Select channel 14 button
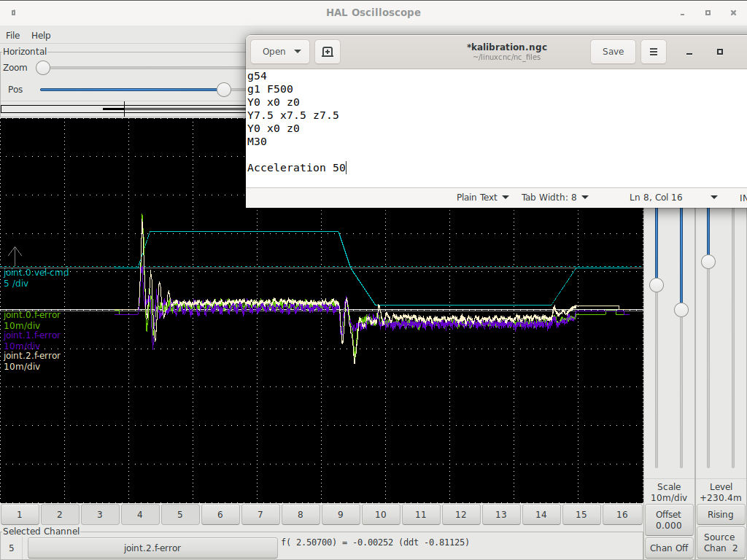This screenshot has height=560, width=747. click(x=541, y=514)
